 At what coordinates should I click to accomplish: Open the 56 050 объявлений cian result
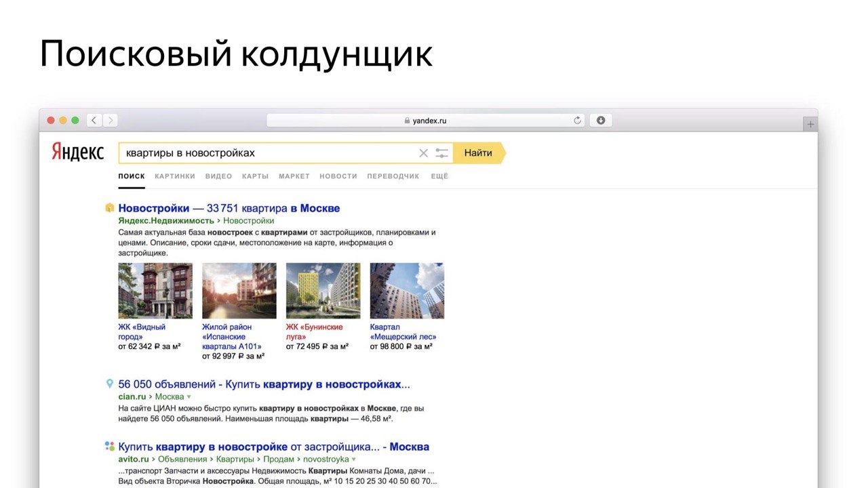[264, 384]
